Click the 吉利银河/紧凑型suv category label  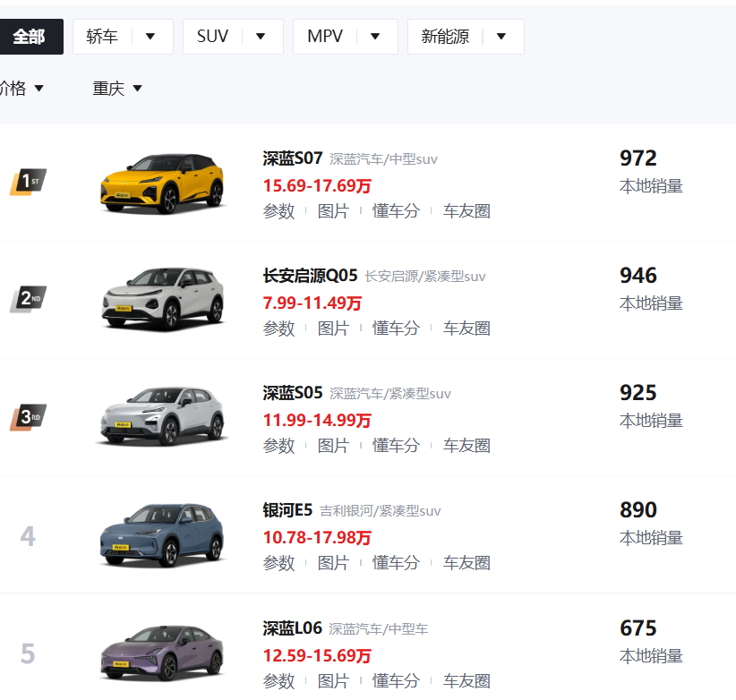pos(381,511)
